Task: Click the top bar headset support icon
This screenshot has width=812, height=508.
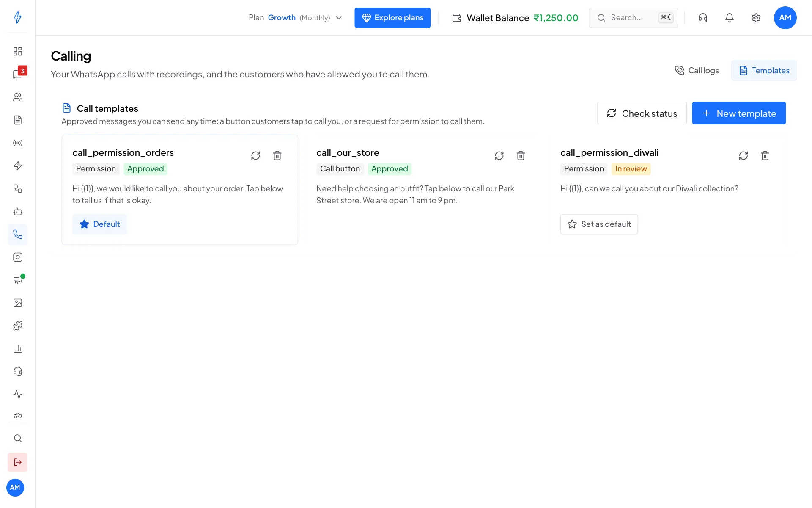Action: click(x=702, y=17)
